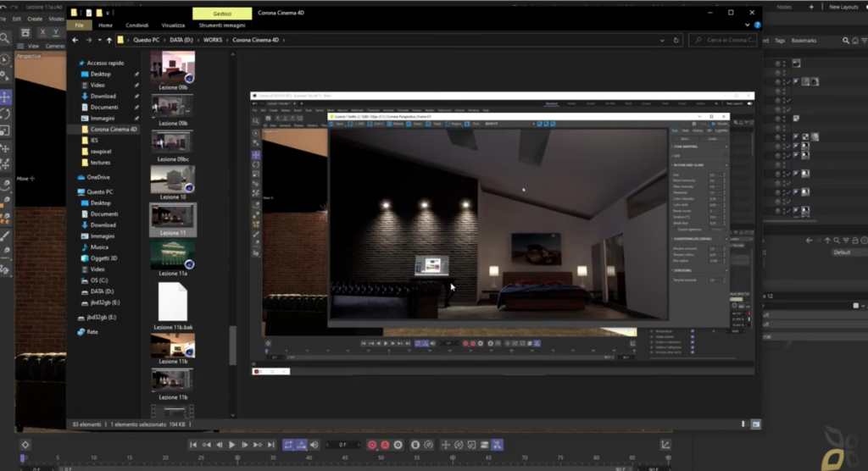Open the File tab in Explorer

pos(79,25)
